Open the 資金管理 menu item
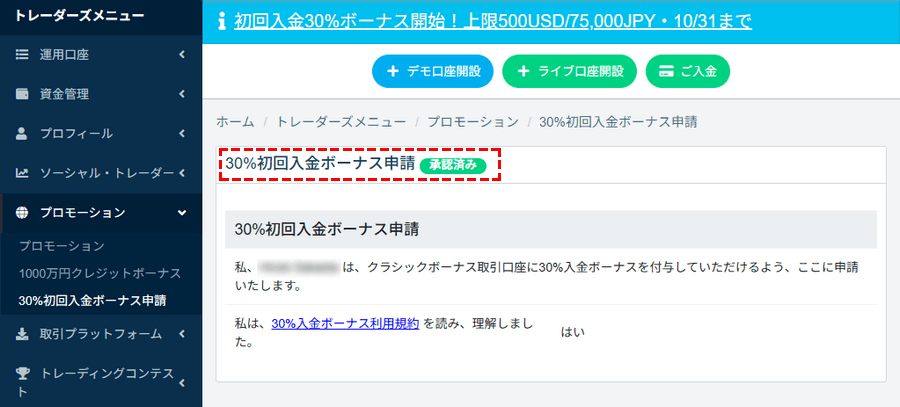Viewport: 900px width, 407px height. (x=100, y=94)
